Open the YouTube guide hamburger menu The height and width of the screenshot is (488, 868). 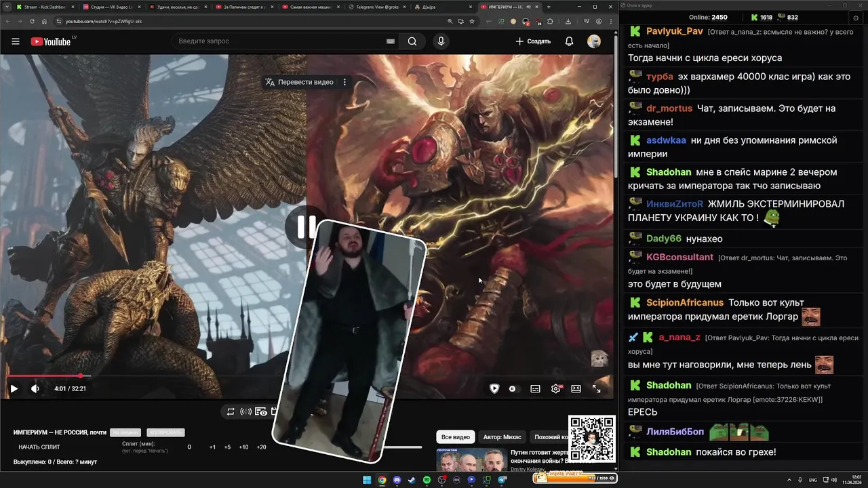click(x=15, y=41)
